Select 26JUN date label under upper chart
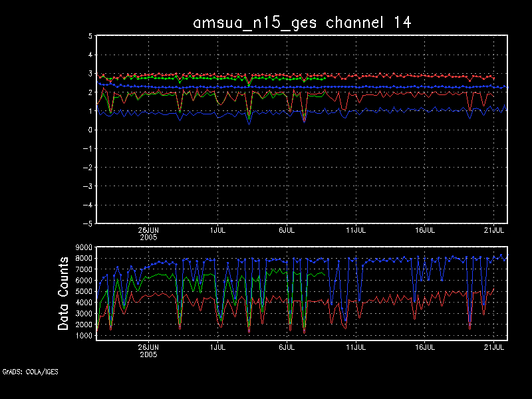 tap(148, 230)
